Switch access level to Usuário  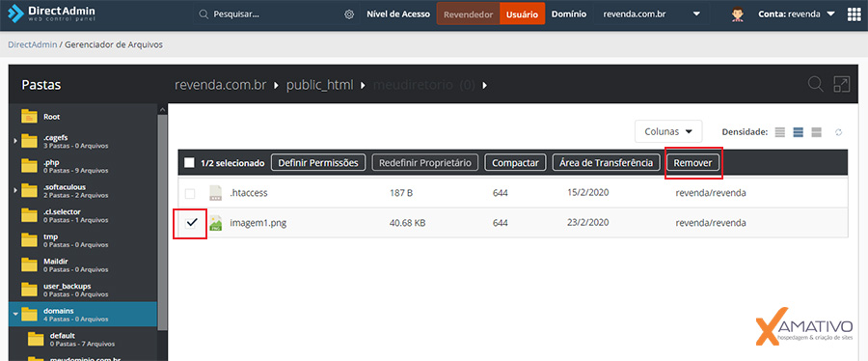(x=522, y=14)
